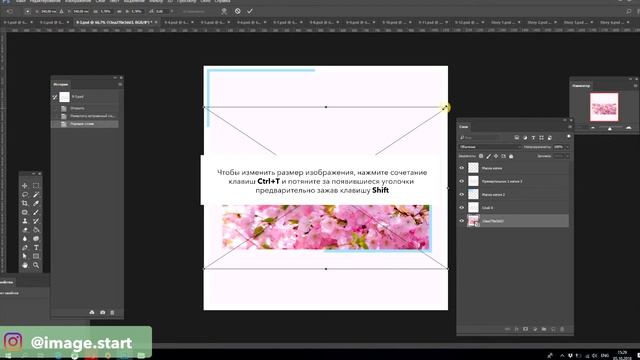Hide the selected cherry blossom smart object layer
Image resolution: width=640 pixels, height=360 pixels.
point(462,221)
